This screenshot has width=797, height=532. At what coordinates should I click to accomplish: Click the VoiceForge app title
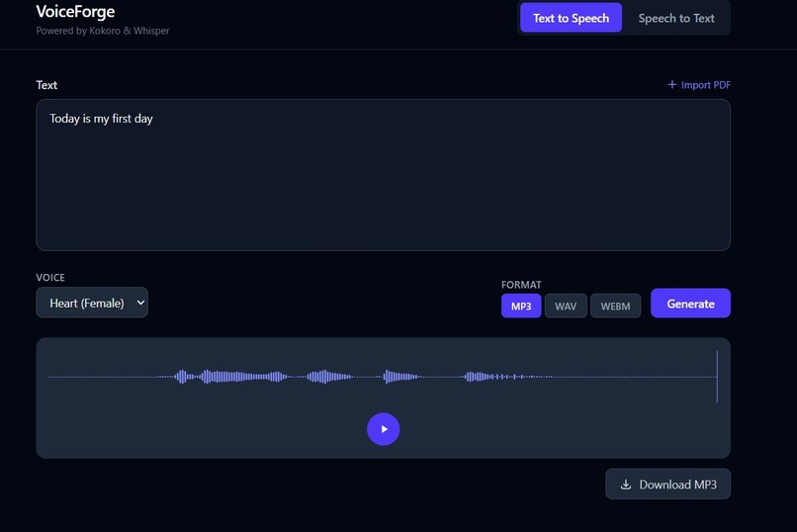(75, 11)
